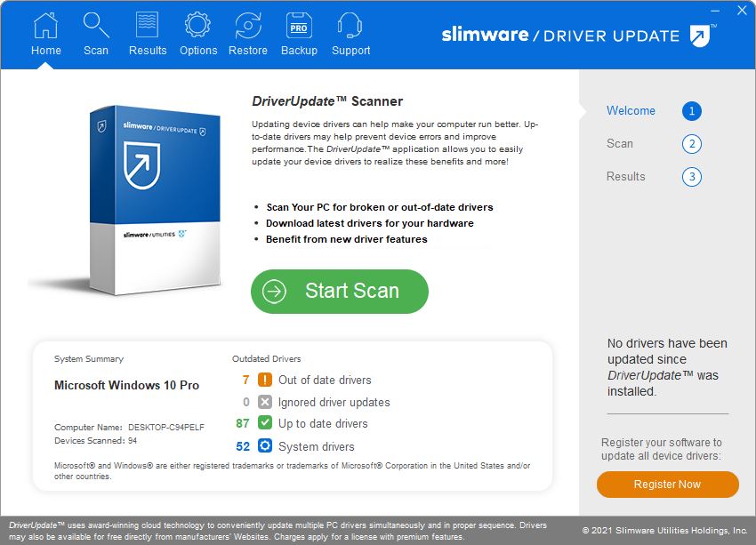Open the Results document icon
The height and width of the screenshot is (545, 756).
pyautogui.click(x=147, y=25)
